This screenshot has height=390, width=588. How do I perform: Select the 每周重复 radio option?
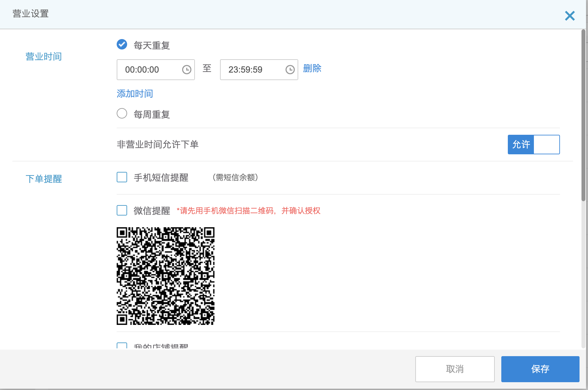point(122,114)
